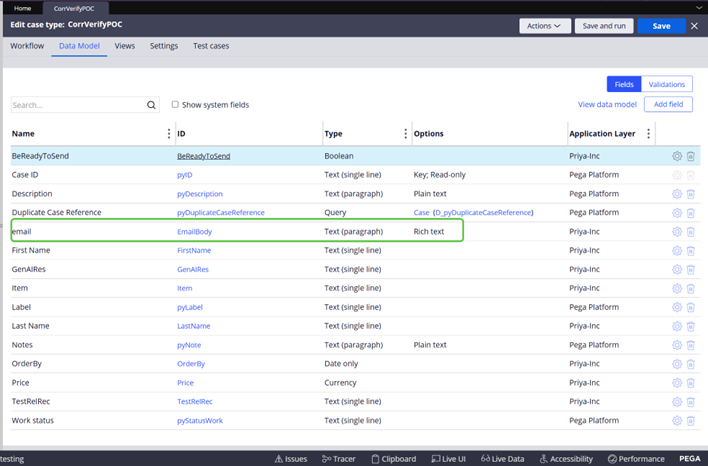708x466 pixels.
Task: Enable Show system fields checkbox
Action: (x=175, y=104)
